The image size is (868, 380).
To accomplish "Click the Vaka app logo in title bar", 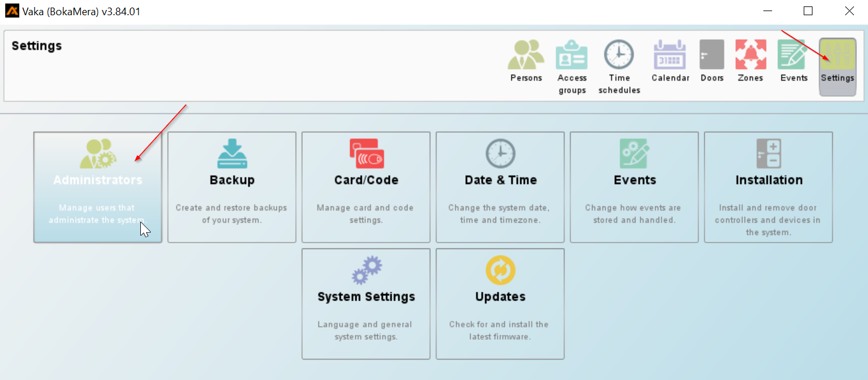I will [x=12, y=11].
